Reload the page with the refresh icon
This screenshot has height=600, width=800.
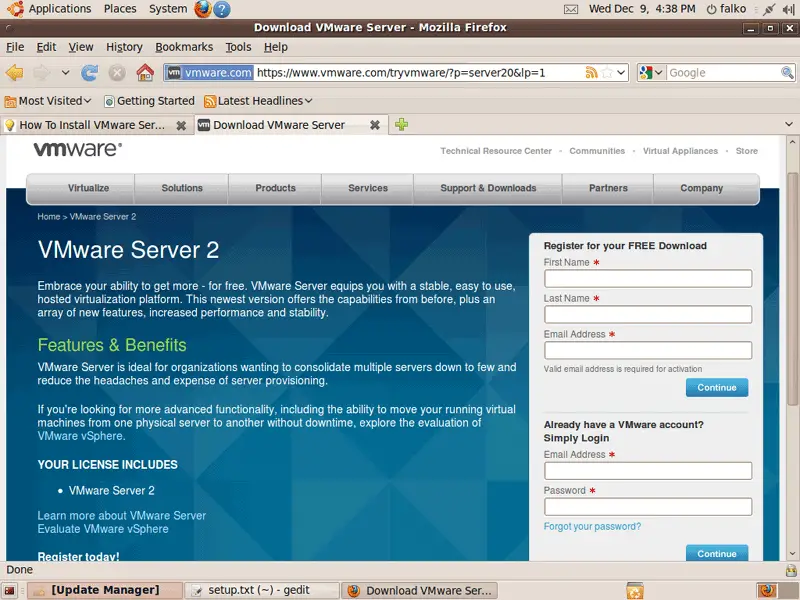tap(90, 73)
